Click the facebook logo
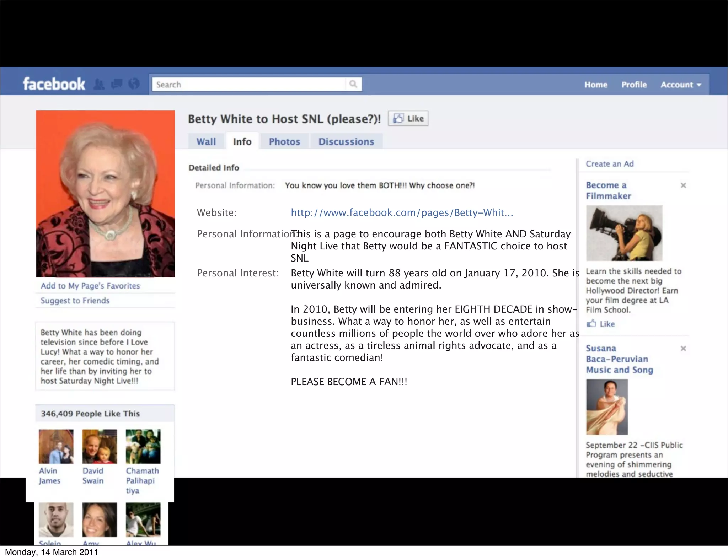The height and width of the screenshot is (560, 728). [54, 84]
